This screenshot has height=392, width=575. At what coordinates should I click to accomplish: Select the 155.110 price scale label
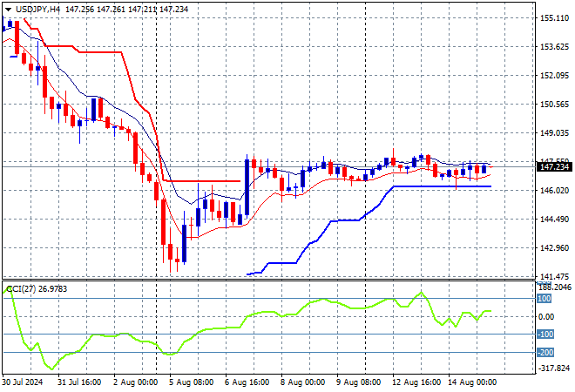554,18
